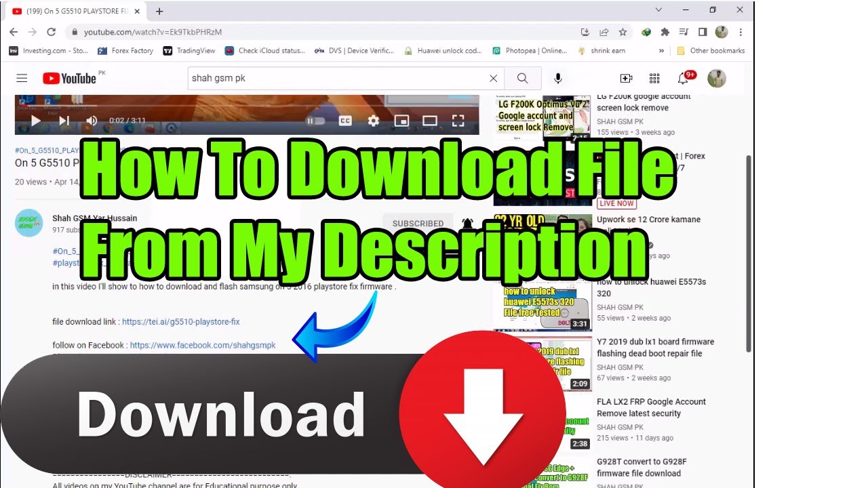This screenshot has width=868, height=488.
Task: Open the Chrome three-dot menu
Action: pos(741,32)
